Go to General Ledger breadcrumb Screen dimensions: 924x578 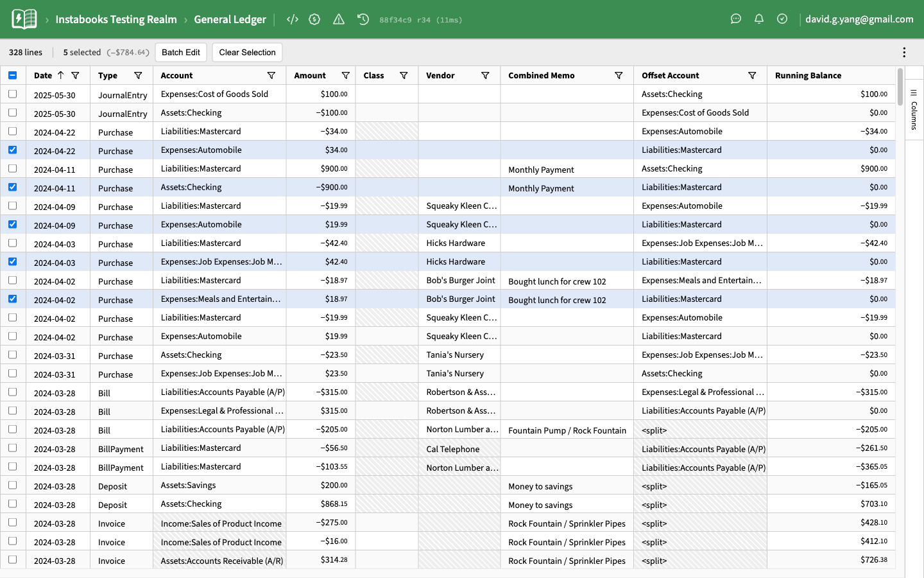(230, 19)
